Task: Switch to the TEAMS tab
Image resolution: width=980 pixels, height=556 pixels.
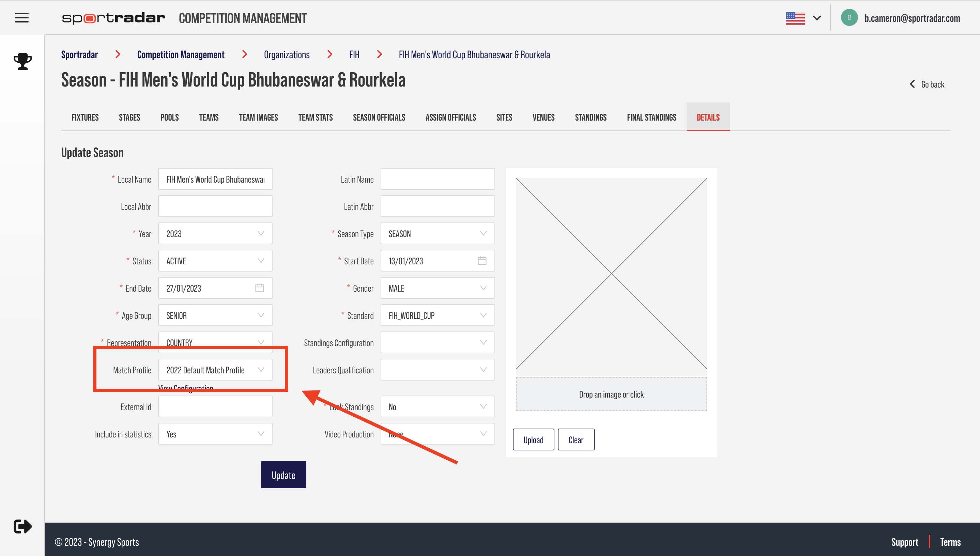Action: click(209, 117)
